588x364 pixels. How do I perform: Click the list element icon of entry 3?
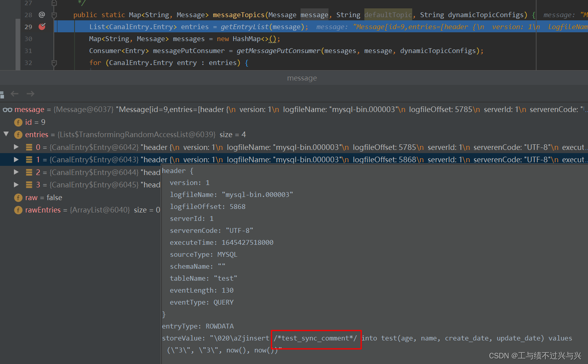29,185
